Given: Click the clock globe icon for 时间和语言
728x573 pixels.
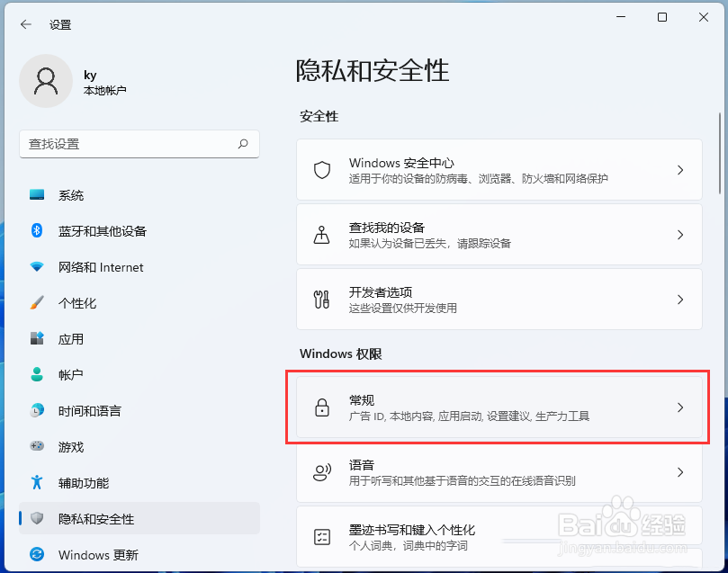Looking at the screenshot, I should tap(37, 410).
